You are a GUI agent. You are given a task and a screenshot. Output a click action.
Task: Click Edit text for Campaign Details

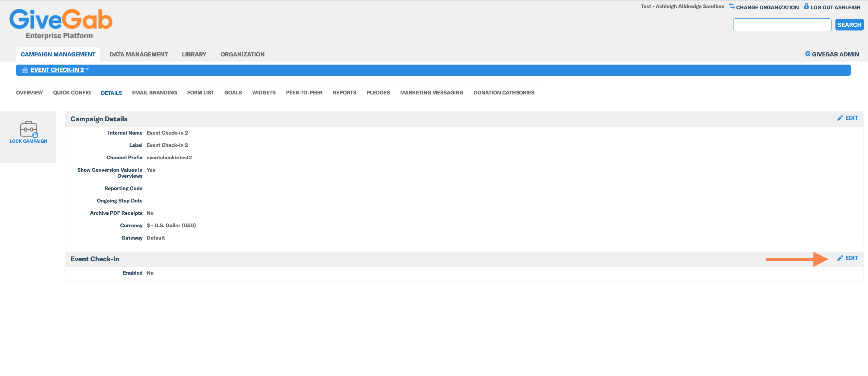[x=851, y=118]
